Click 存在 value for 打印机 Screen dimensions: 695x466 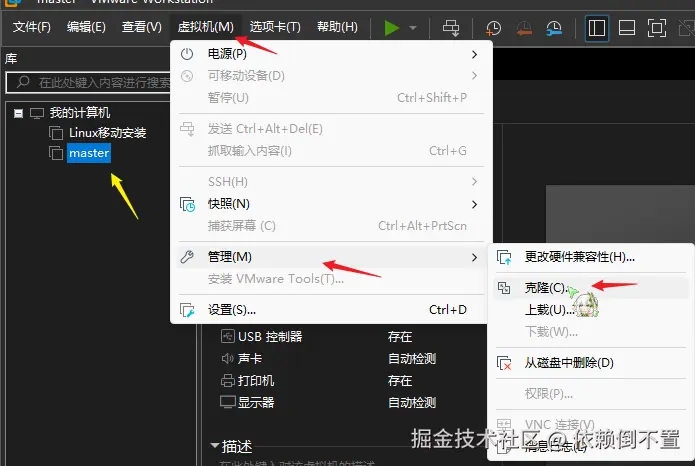coord(400,380)
